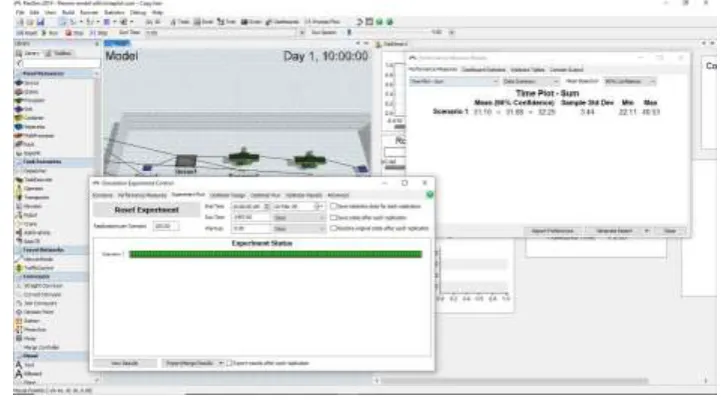
Task: Toggle save state after each replication
Action: [x=333, y=217]
